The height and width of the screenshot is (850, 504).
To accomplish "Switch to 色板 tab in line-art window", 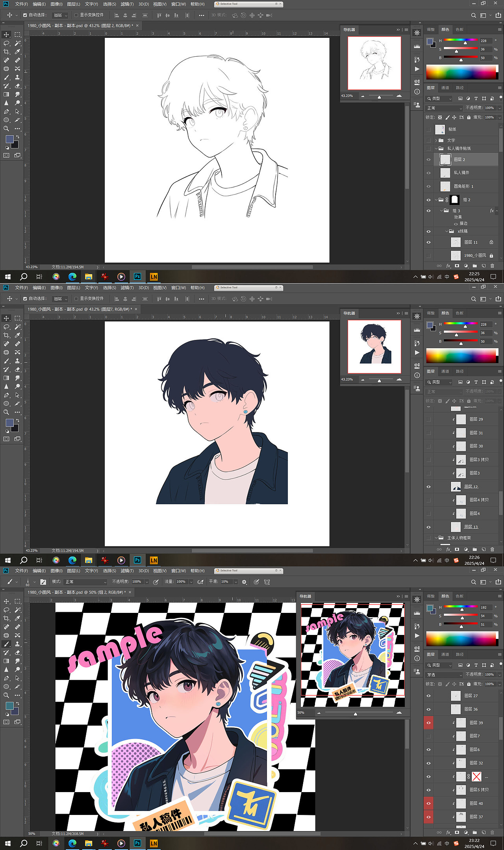I will tap(460, 30).
